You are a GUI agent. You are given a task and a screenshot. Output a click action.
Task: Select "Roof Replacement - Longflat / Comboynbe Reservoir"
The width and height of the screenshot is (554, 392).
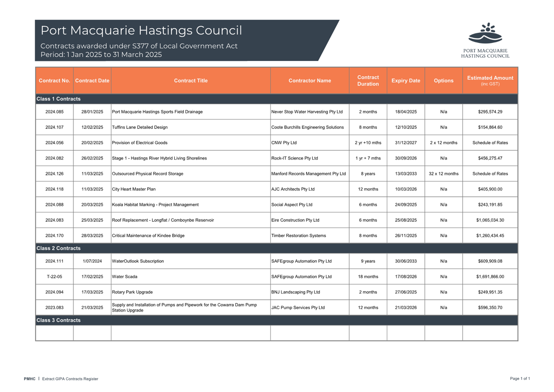pos(163,220)
